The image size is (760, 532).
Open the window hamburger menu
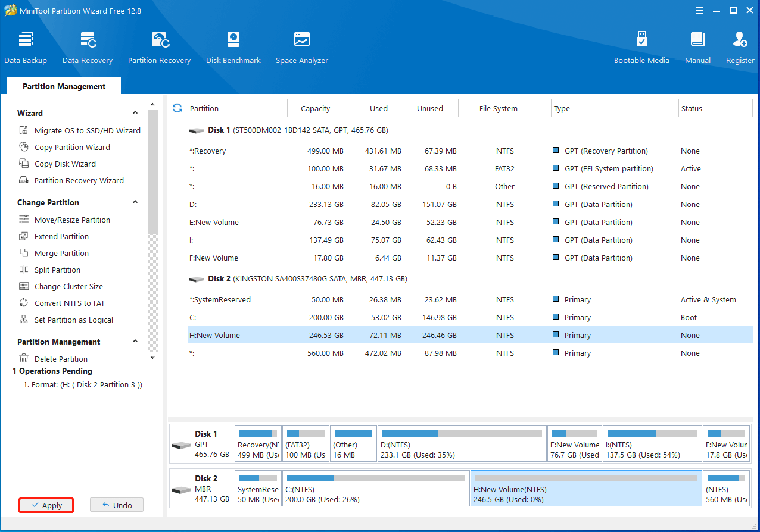(x=700, y=10)
